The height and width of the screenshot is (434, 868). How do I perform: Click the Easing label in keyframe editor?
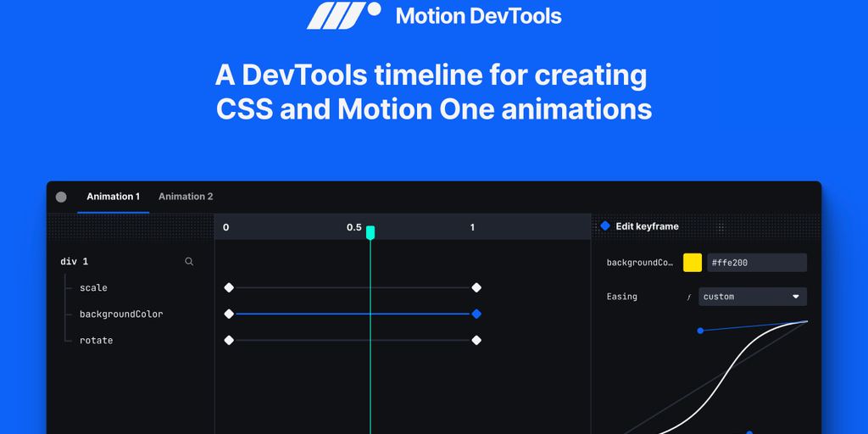click(621, 297)
